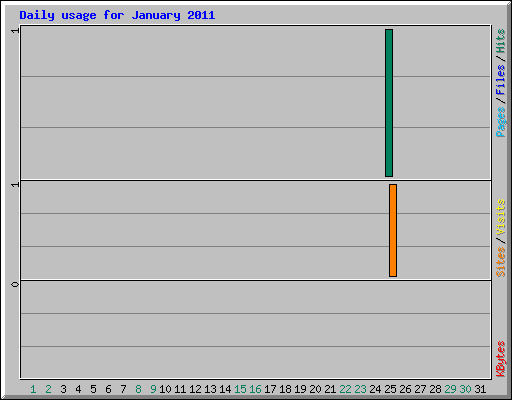Screen dimensions: 512x400
Task: Click day label '5' on the x-axis
Action: [93, 389]
